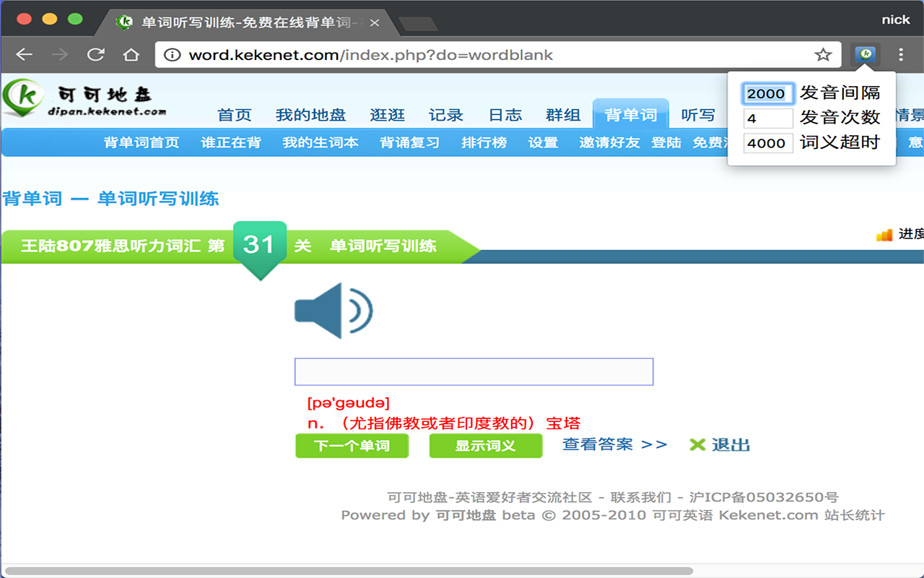
Task: Open 设置 in the submenu
Action: tap(543, 142)
